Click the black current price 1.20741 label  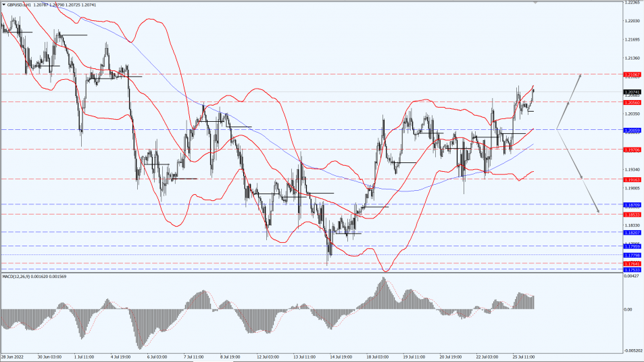pos(630,91)
